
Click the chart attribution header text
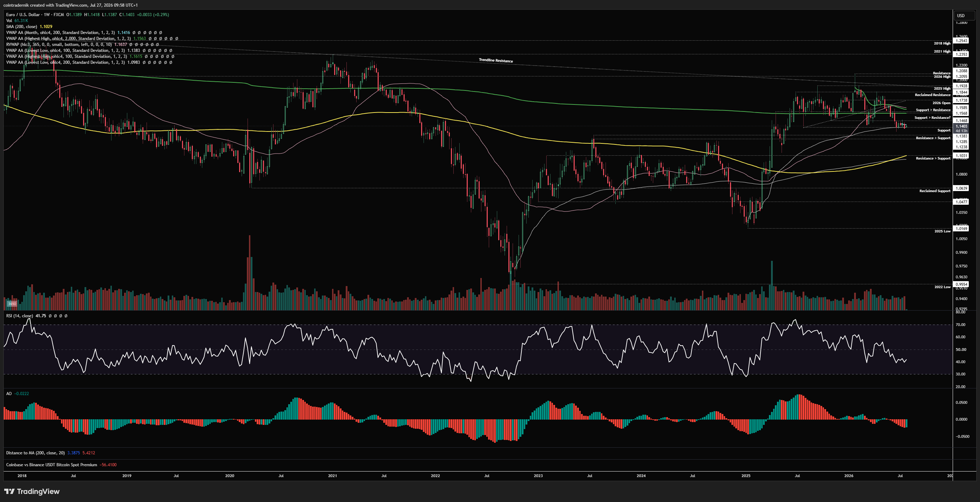point(70,5)
